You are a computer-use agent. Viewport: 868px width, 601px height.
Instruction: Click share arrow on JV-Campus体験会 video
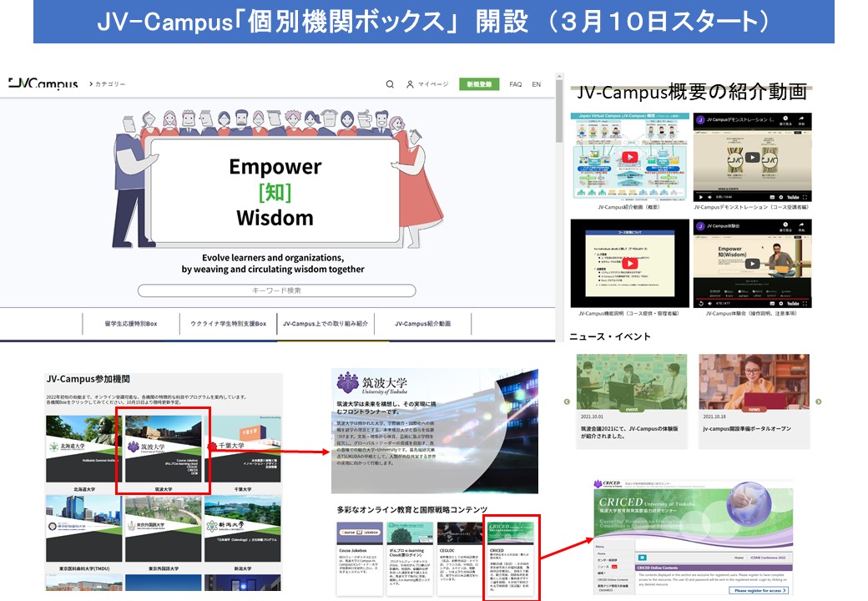click(801, 225)
